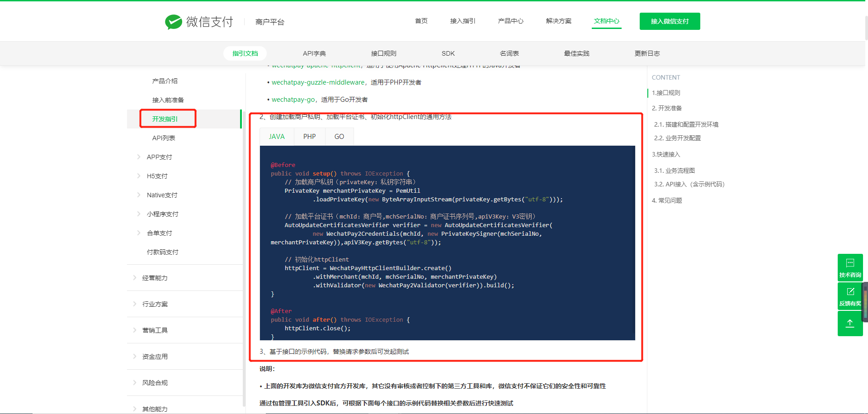Click the WeChat Pay logo icon
Screen dimensions: 868x414
pos(174,22)
